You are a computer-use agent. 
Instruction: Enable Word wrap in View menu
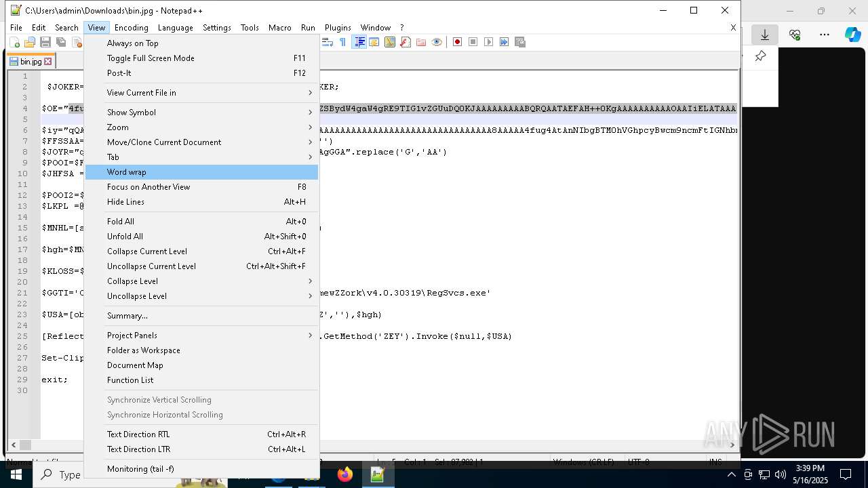(x=202, y=172)
